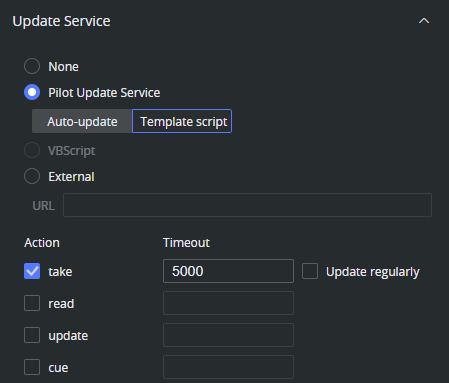
Task: Click the URL field label
Action: tap(44, 206)
